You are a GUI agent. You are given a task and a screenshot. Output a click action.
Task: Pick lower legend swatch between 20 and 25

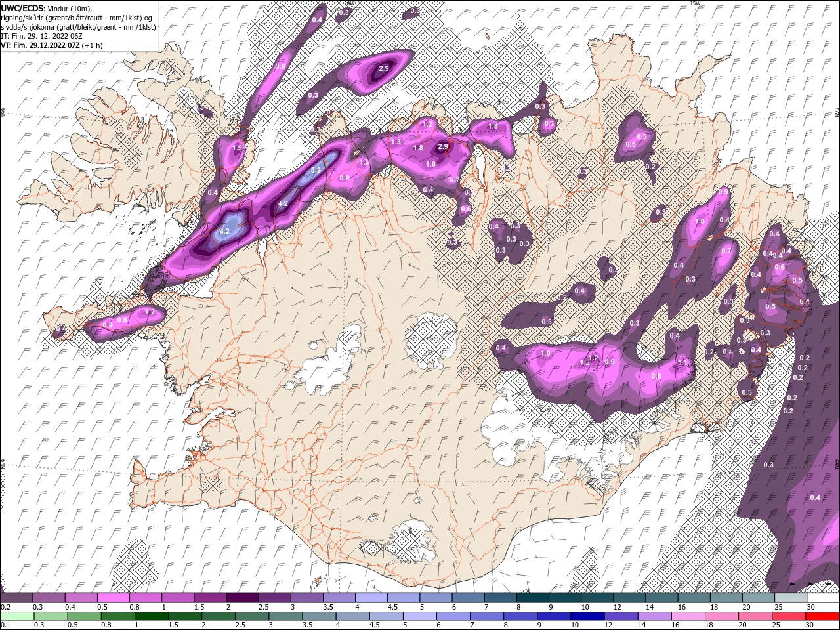[x=756, y=616]
